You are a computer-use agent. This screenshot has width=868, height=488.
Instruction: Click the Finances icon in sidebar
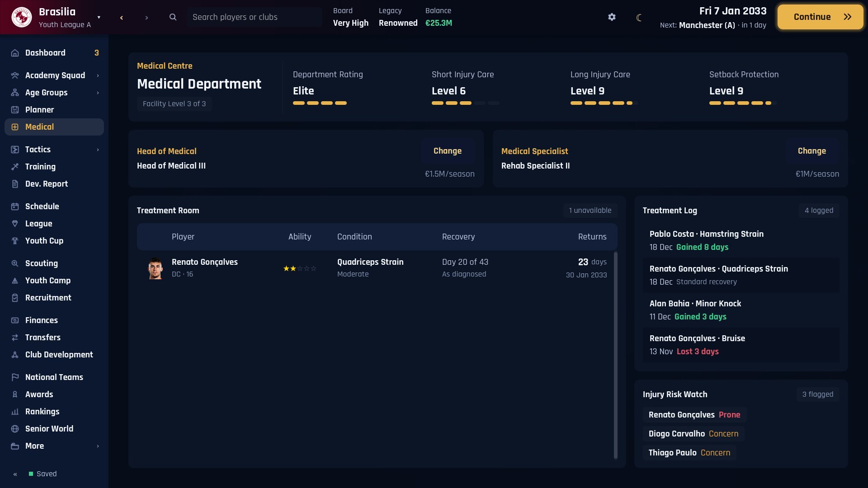point(15,320)
